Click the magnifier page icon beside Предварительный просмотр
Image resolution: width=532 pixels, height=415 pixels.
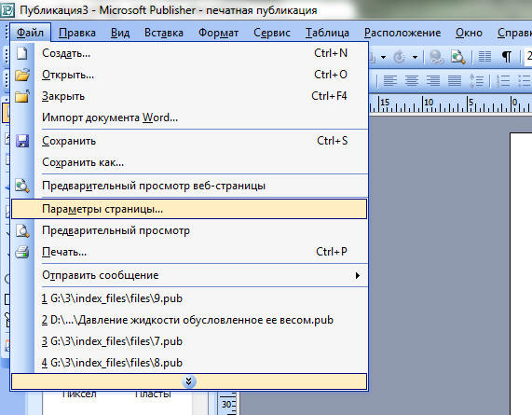pos(22,231)
